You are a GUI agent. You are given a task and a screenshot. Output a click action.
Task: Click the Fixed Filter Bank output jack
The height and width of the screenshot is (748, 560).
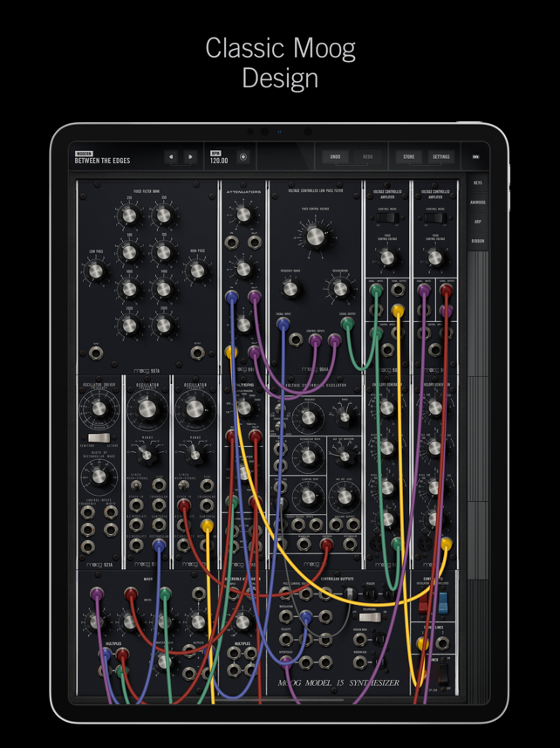197,353
